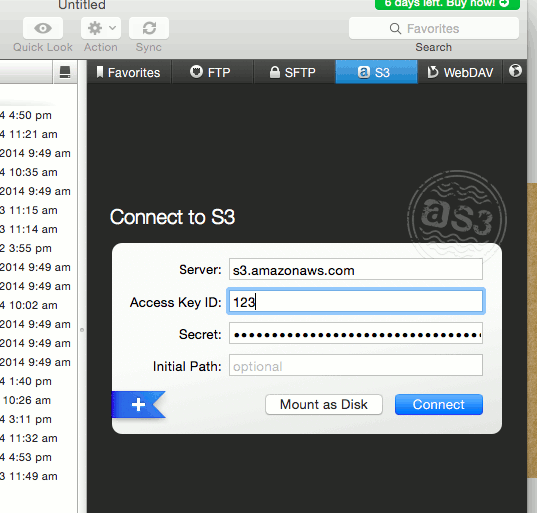
Task: Switch to the FTP tab
Action: click(x=212, y=72)
